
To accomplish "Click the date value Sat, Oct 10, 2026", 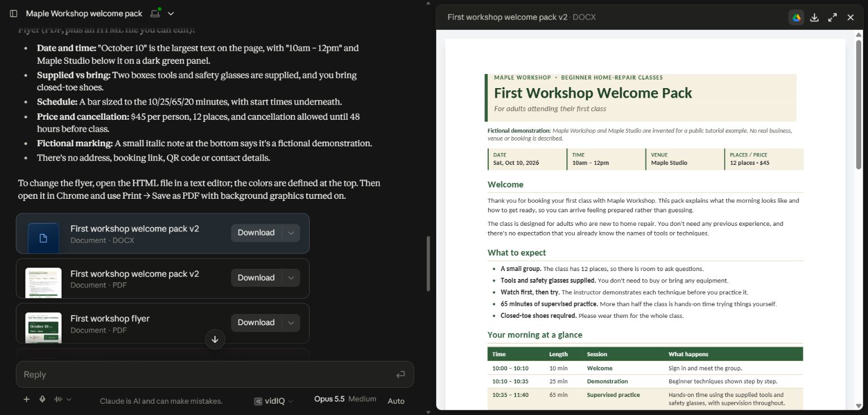I will pos(516,163).
